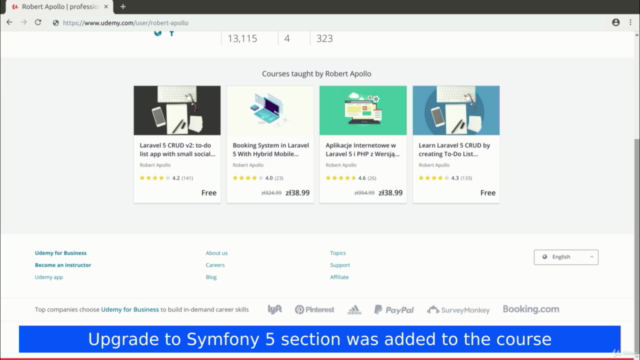The image size is (640, 360).
Task: Click the Lyft logo
Action: point(275,309)
